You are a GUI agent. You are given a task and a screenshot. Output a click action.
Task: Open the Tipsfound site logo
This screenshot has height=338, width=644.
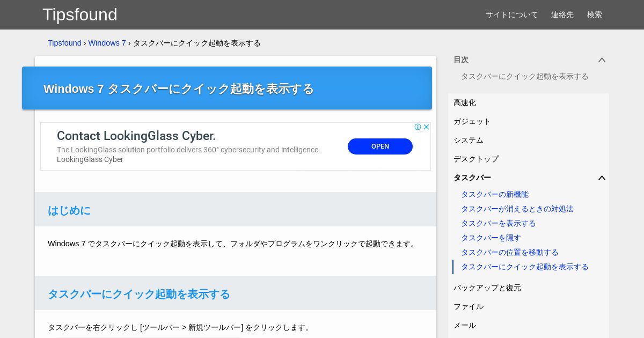(80, 14)
